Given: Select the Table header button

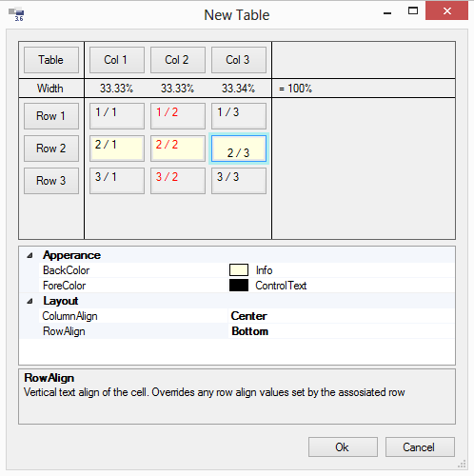Looking at the screenshot, I should click(51, 60).
